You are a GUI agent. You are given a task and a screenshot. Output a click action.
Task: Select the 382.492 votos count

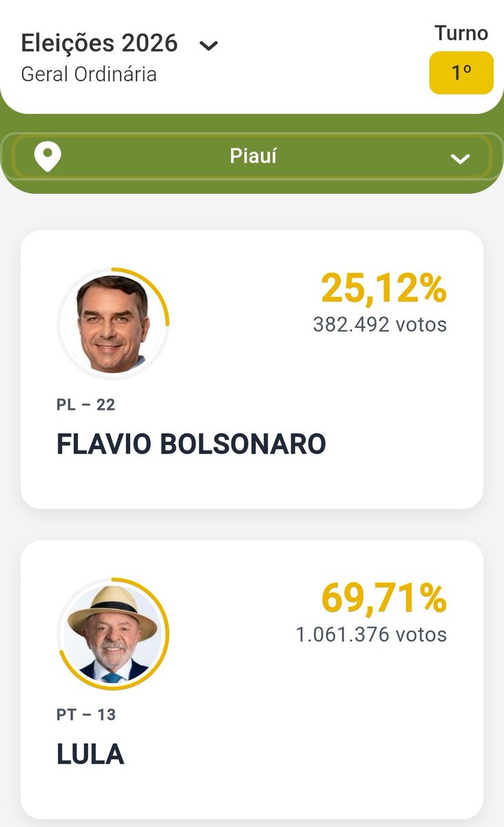pyautogui.click(x=380, y=324)
